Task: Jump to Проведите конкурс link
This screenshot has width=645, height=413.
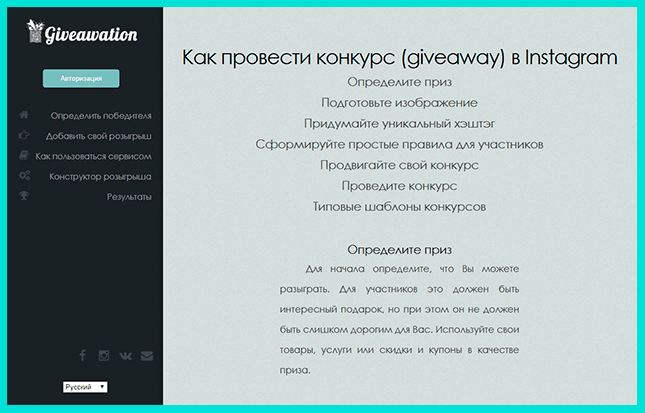Action: click(x=399, y=186)
